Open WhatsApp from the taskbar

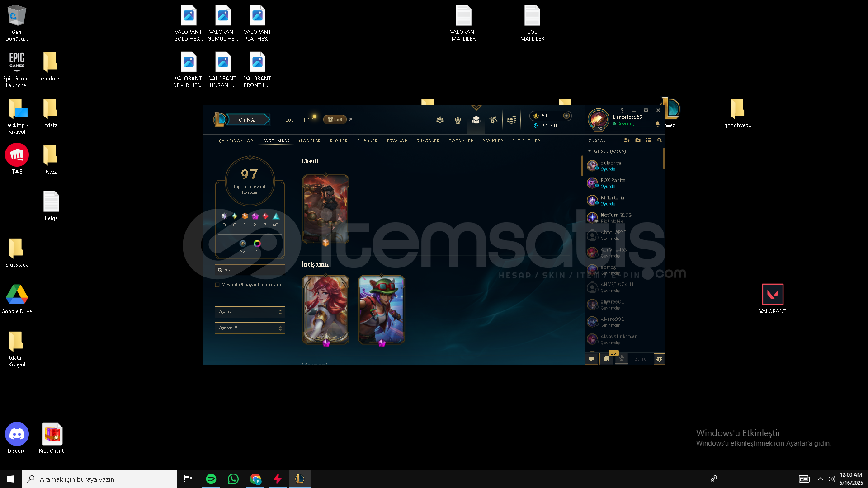point(233,479)
